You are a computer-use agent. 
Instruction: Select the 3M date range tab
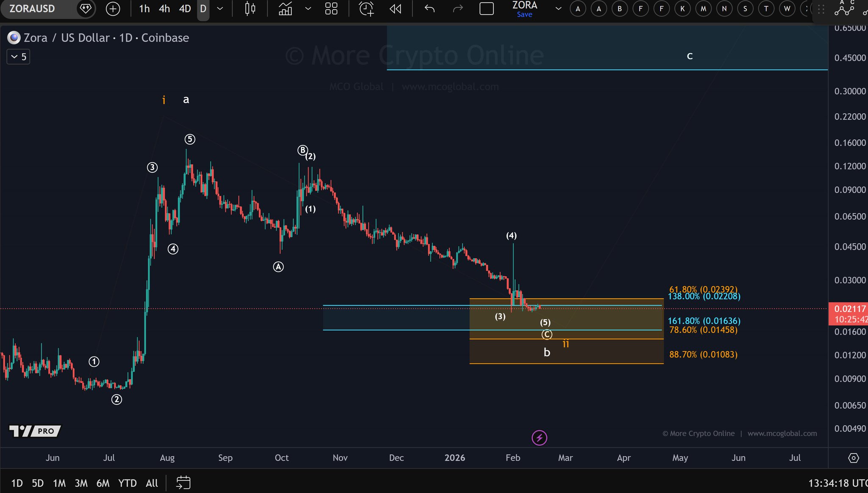[x=81, y=483]
